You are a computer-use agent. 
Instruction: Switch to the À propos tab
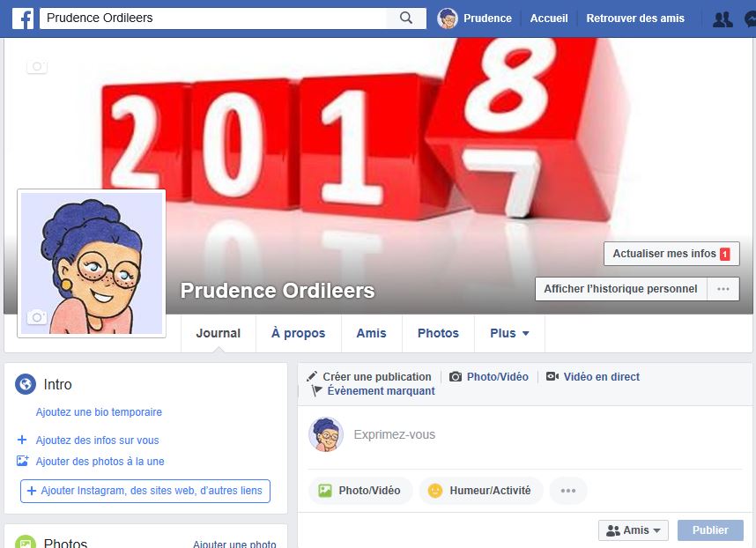(299, 333)
